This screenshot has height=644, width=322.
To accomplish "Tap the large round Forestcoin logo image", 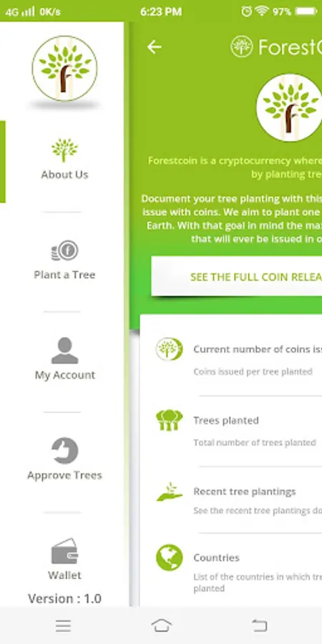I will pyautogui.click(x=290, y=107).
